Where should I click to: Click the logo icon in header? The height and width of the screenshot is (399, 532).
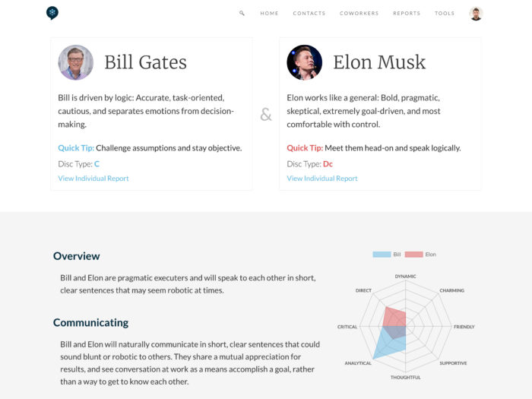pos(52,13)
